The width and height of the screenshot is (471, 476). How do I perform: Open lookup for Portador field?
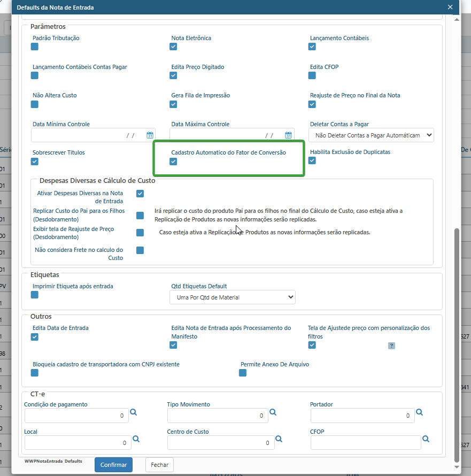click(420, 412)
